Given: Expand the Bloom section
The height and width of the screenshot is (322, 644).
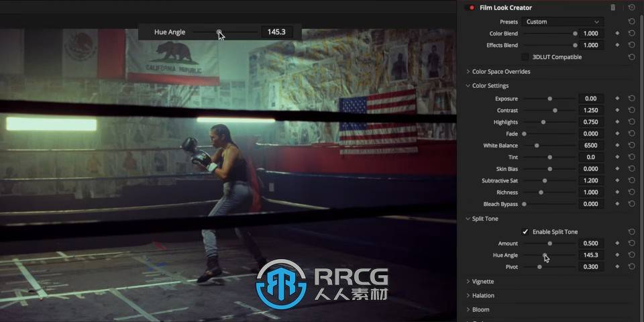Looking at the screenshot, I should tap(480, 310).
